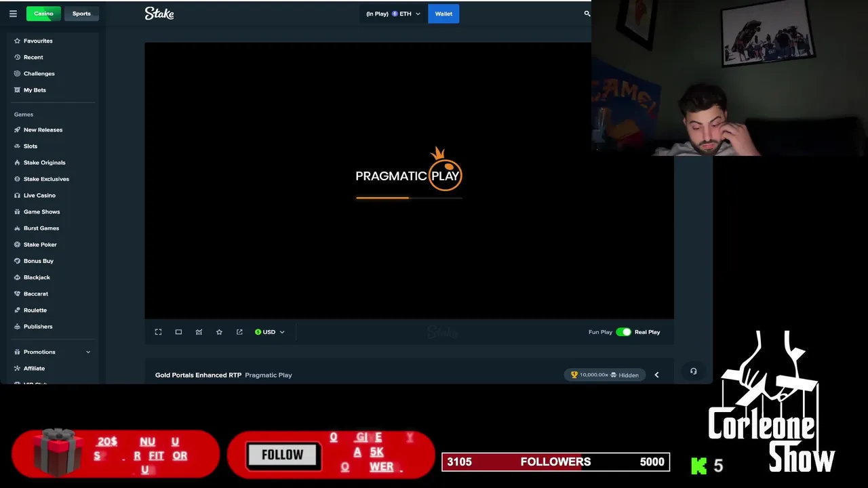Click the red gift box graphic

tap(58, 451)
